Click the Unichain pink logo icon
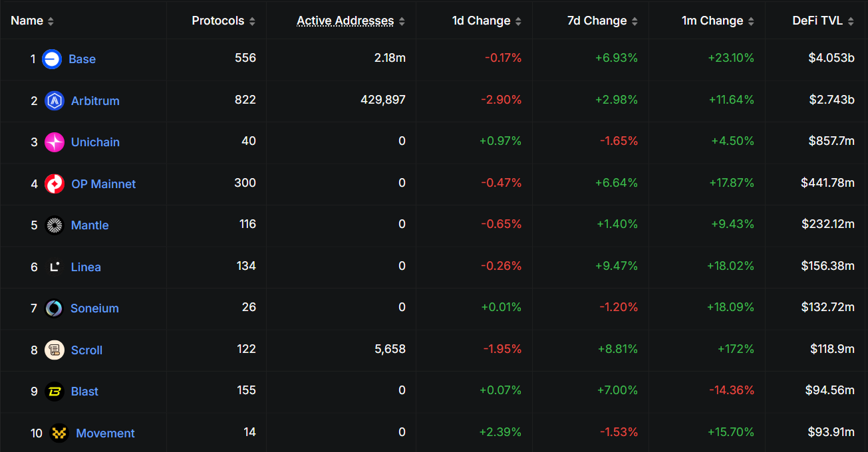868x452 pixels. pyautogui.click(x=55, y=142)
